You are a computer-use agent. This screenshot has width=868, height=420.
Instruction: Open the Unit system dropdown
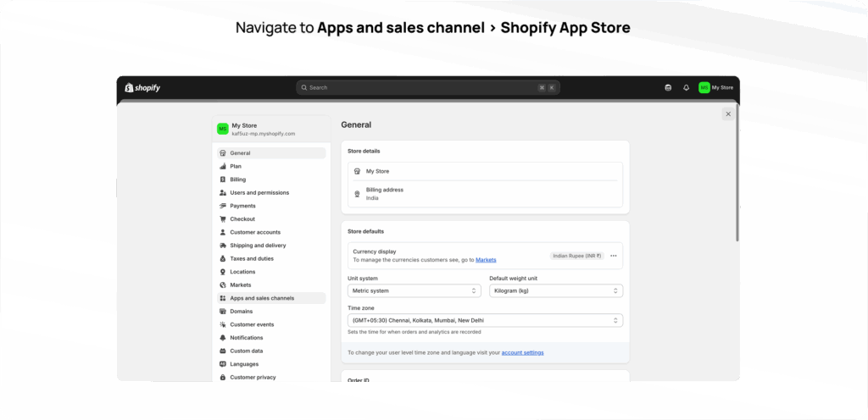[414, 290]
